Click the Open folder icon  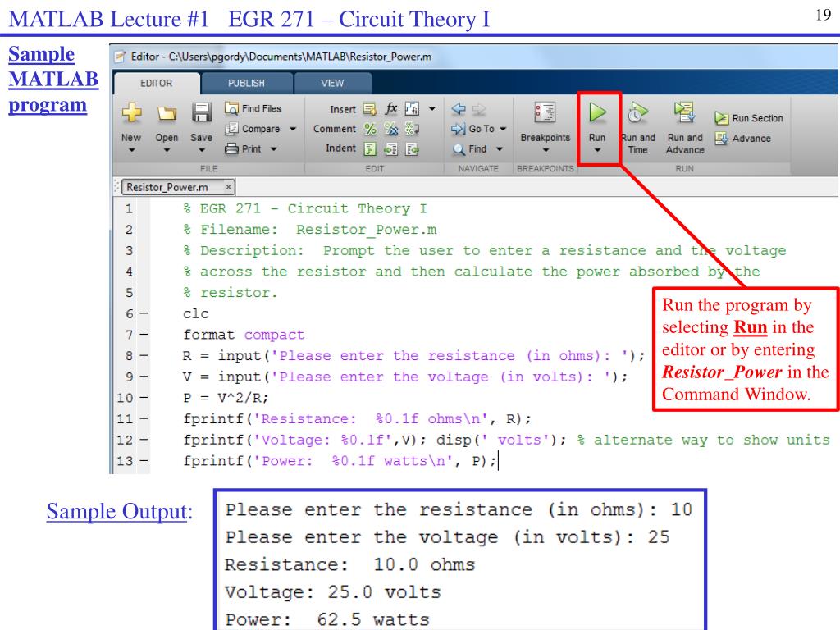coord(167,113)
